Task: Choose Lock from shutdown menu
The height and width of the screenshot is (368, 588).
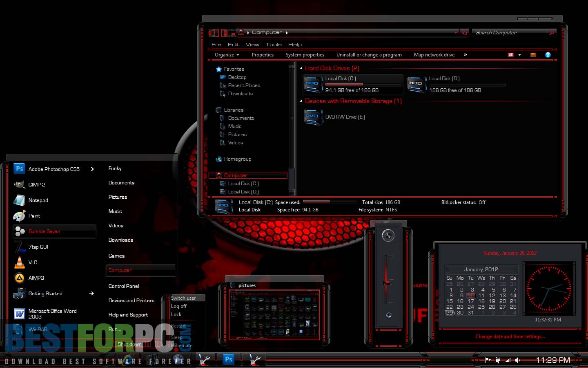Action: (x=176, y=314)
